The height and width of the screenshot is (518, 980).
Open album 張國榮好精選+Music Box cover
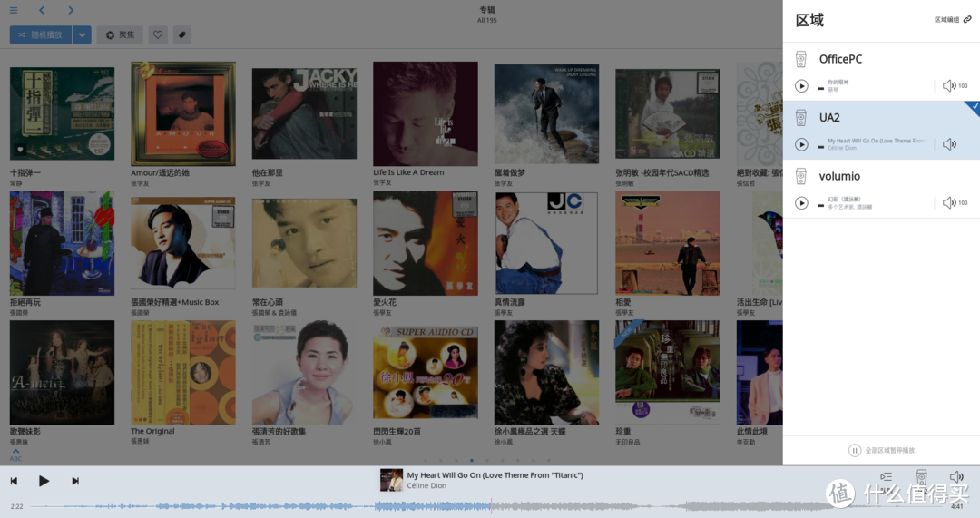tap(183, 243)
